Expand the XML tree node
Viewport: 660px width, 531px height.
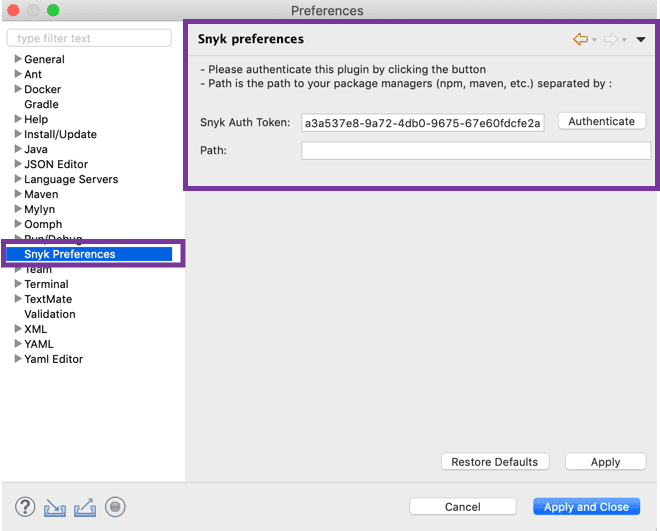coord(18,329)
